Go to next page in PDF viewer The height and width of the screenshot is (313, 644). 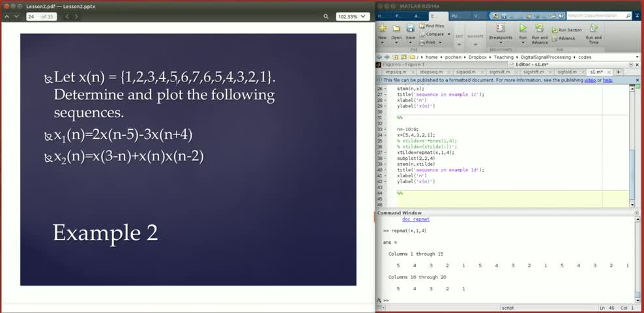tap(16, 16)
